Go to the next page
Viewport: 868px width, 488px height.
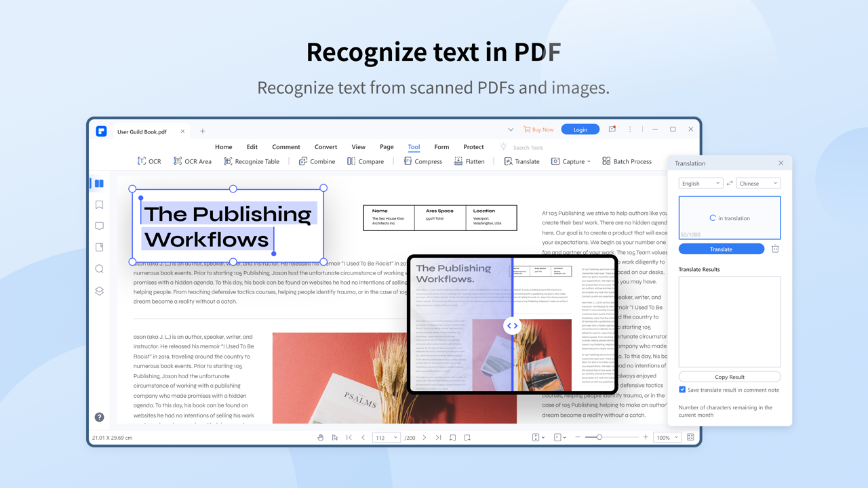(425, 438)
